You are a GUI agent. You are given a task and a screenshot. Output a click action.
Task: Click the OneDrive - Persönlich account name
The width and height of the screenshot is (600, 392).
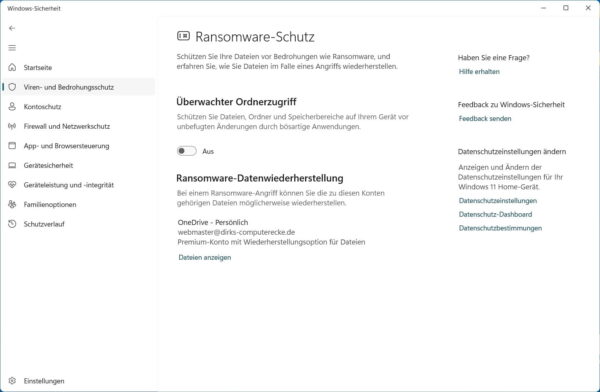coord(213,222)
